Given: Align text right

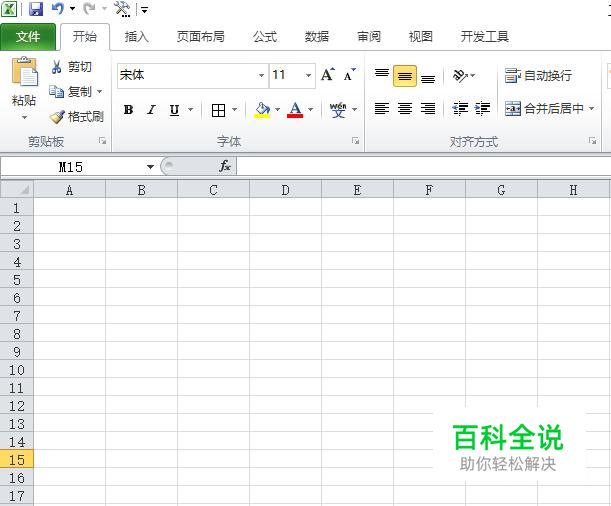Looking at the screenshot, I should 428,109.
